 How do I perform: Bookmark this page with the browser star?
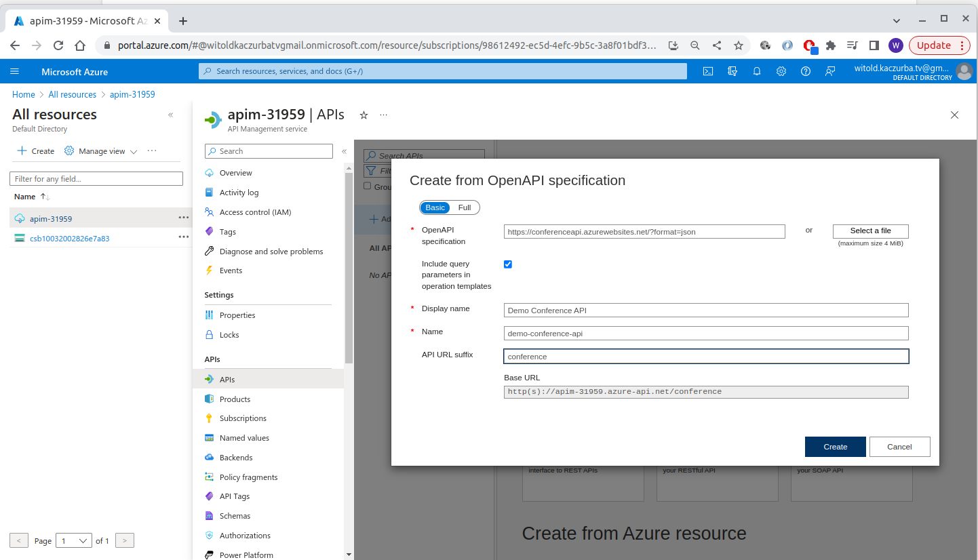(739, 45)
